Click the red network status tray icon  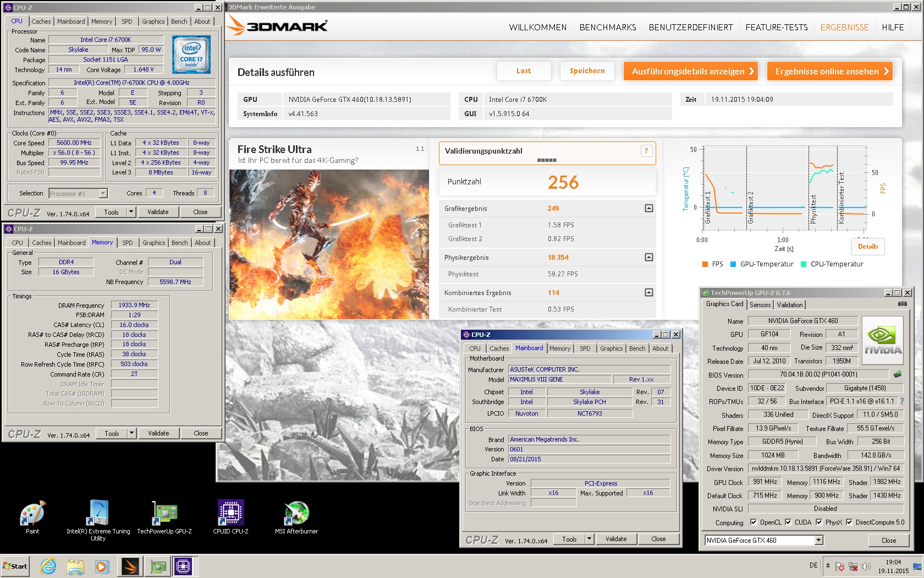coord(853,566)
